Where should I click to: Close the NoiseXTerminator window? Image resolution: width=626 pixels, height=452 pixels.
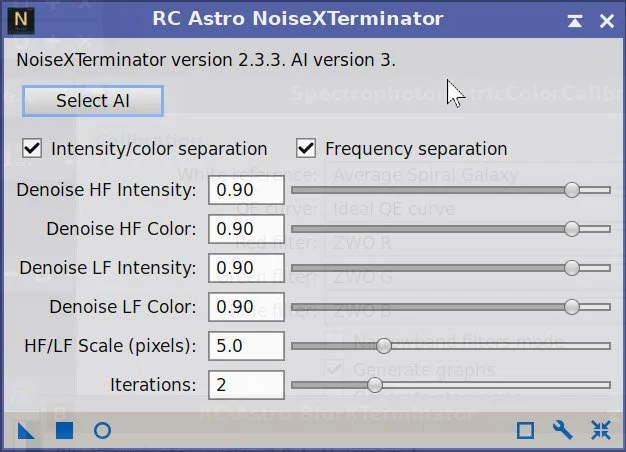[606, 21]
